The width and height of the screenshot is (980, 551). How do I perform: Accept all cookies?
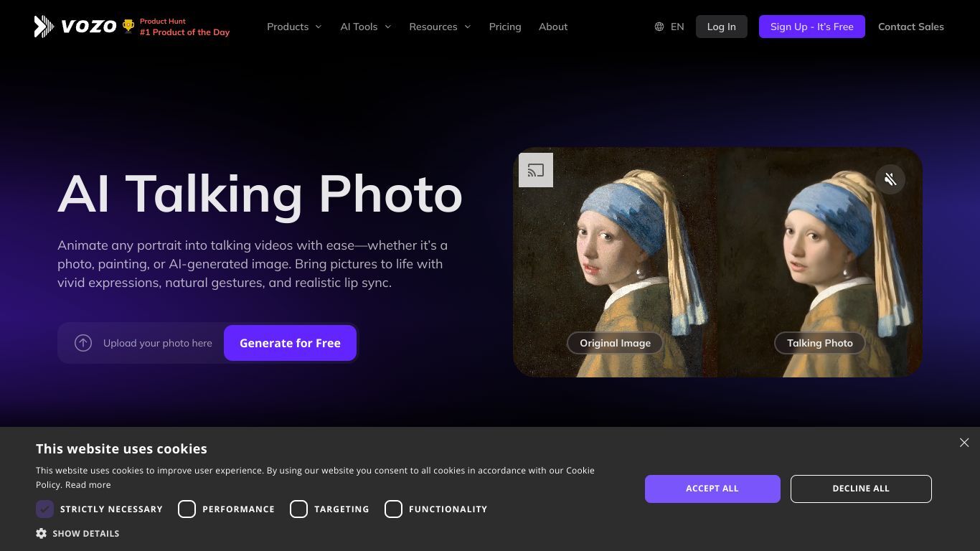pos(712,489)
